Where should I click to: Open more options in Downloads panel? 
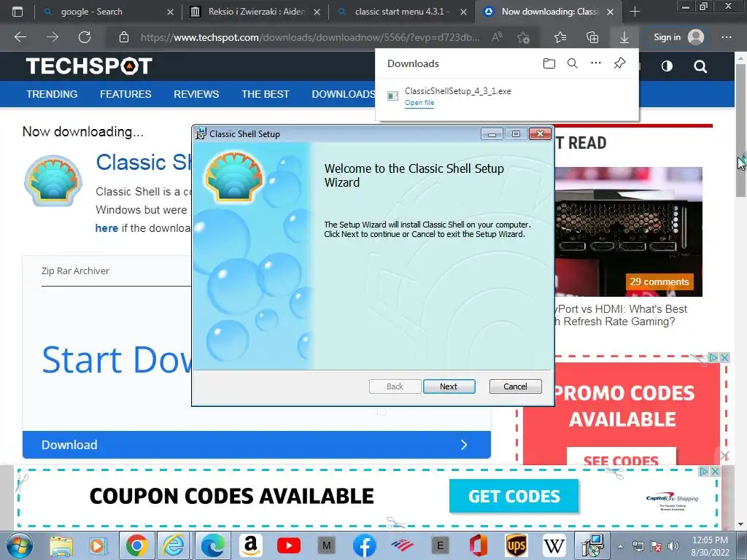coord(595,63)
